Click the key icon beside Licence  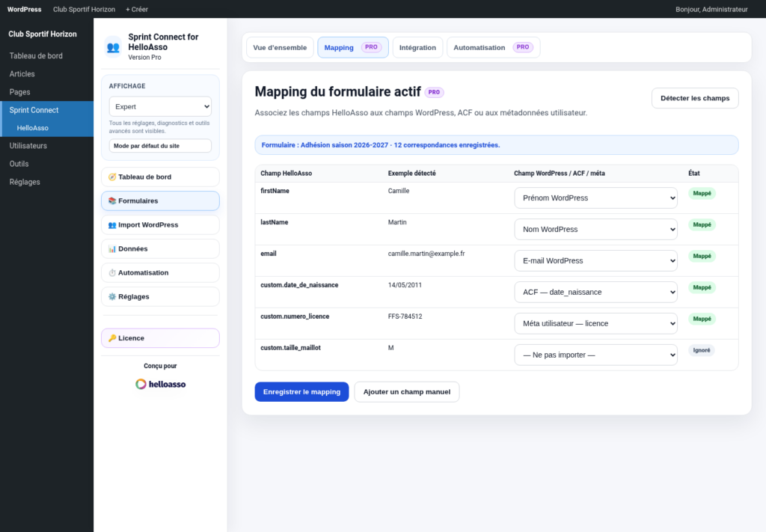coord(112,338)
